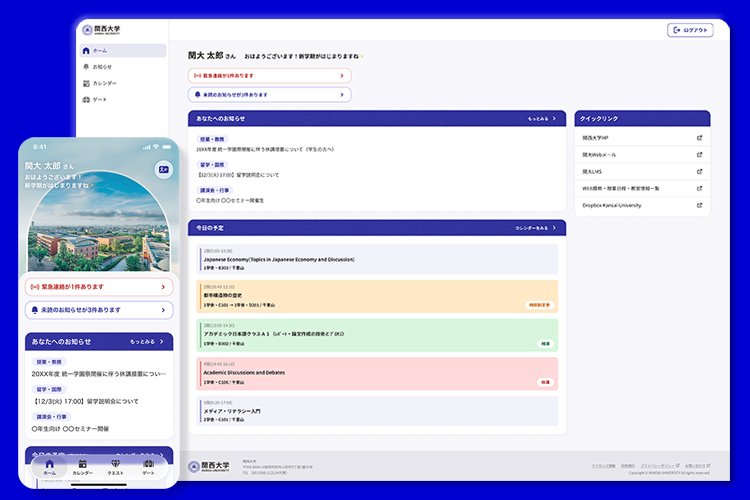The width and height of the screenshot is (750, 500).
Task: Select the 授業・教務 category tag on desktop
Action: click(x=212, y=139)
